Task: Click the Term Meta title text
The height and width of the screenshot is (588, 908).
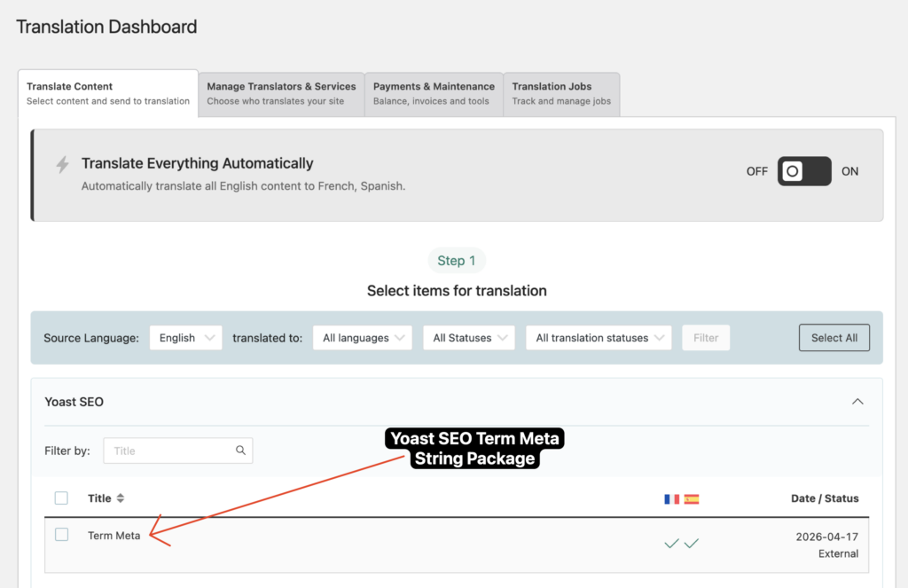Action: [x=114, y=536]
